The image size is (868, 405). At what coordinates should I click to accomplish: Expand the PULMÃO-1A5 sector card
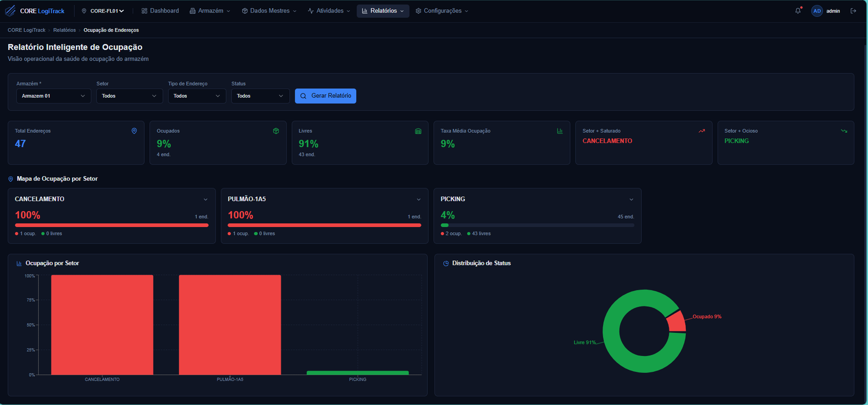418,200
